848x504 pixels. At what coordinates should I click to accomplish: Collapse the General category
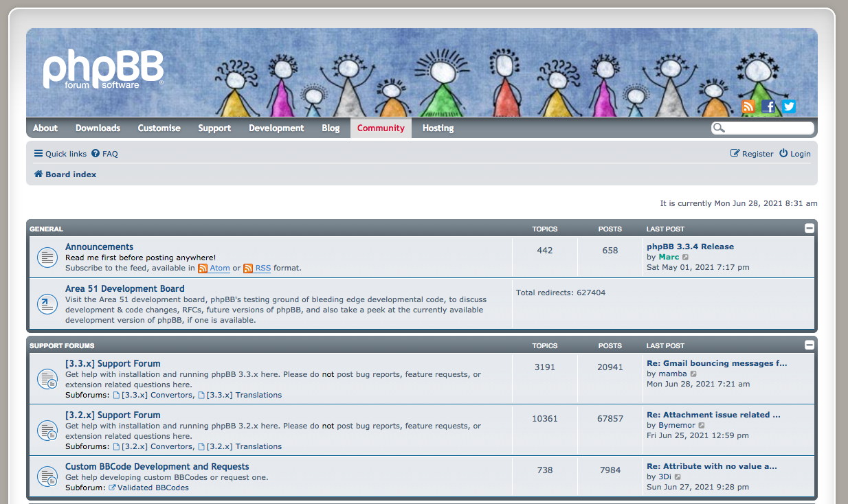click(x=810, y=228)
